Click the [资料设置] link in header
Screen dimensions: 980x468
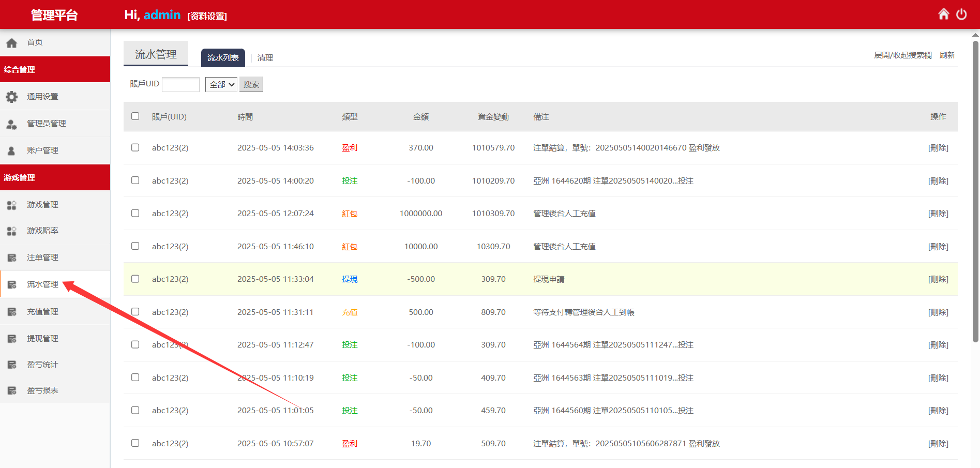coord(207,16)
